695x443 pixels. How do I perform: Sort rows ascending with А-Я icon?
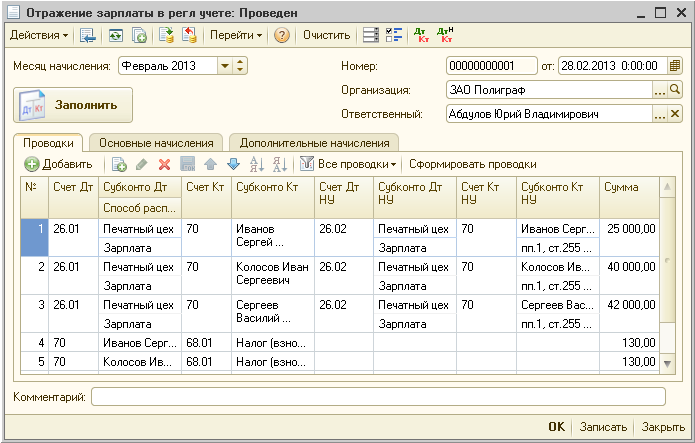click(x=257, y=165)
